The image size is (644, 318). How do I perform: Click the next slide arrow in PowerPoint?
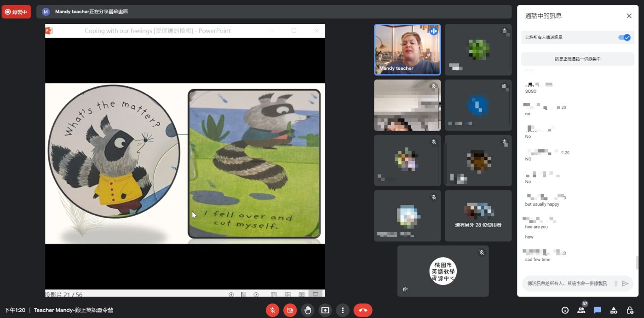256,295
